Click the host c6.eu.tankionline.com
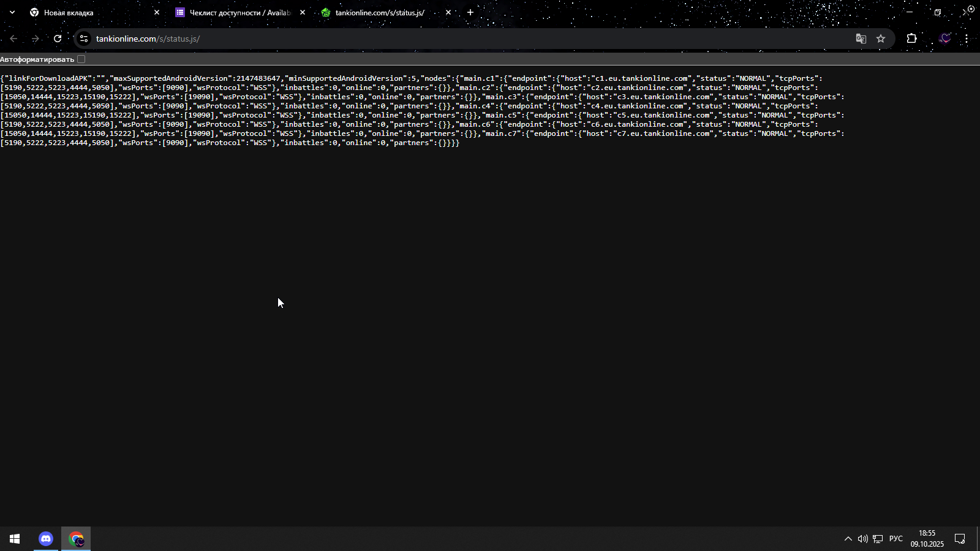 click(x=637, y=124)
